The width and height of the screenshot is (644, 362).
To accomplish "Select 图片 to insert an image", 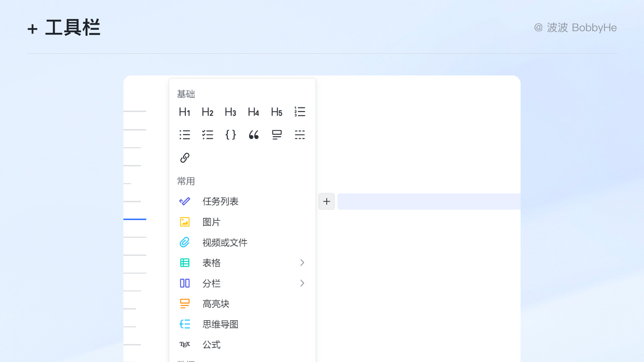I will 211,222.
